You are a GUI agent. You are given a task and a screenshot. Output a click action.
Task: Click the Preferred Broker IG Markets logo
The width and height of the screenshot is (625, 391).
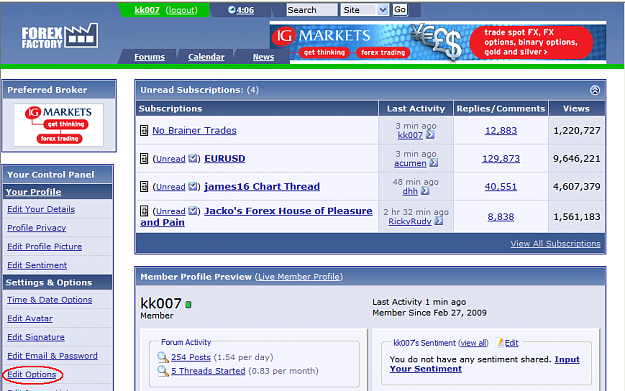[x=59, y=125]
